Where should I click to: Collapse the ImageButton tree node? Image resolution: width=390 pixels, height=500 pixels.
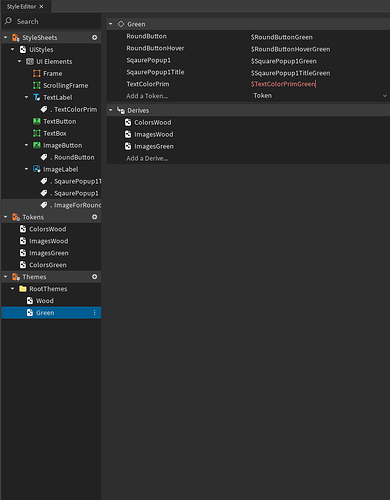coord(26,145)
